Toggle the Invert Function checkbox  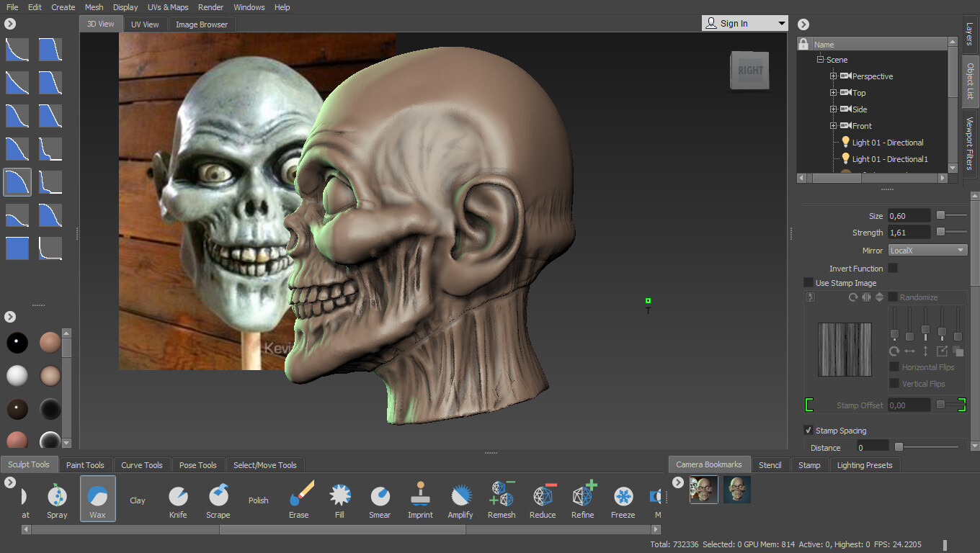tap(893, 268)
